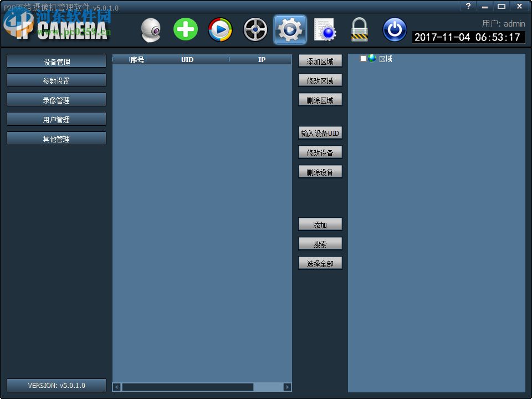Open the 用户管理 menu

pos(57,120)
